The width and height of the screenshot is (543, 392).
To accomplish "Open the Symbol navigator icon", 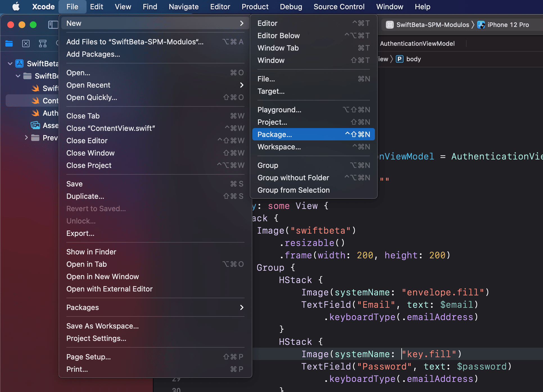I will pyautogui.click(x=43, y=44).
